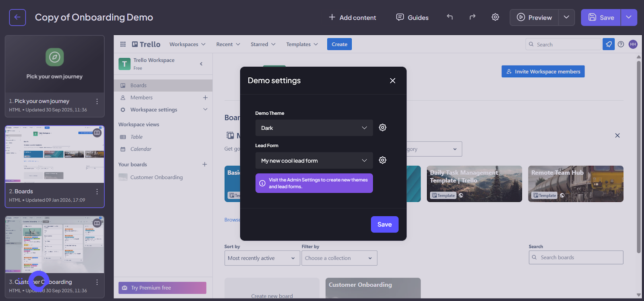Click Trello Workspace T avatar

coord(124,64)
